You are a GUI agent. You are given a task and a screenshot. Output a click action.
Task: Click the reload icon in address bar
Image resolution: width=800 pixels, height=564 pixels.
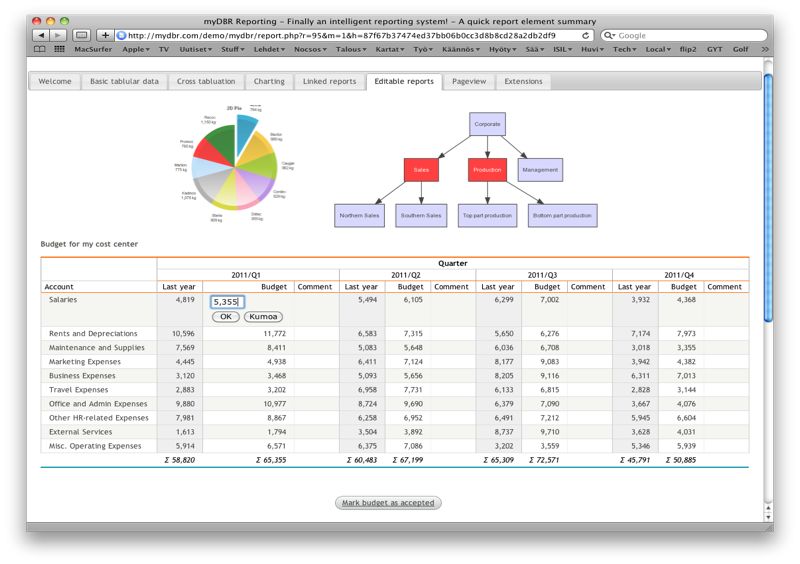[x=586, y=35]
